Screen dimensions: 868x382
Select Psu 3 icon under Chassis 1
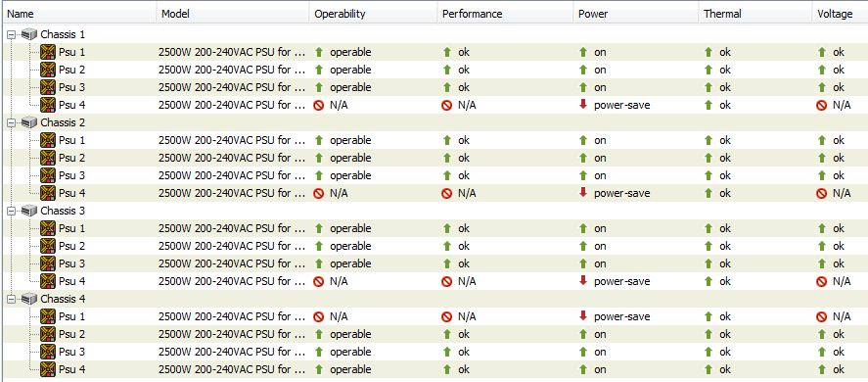click(48, 87)
